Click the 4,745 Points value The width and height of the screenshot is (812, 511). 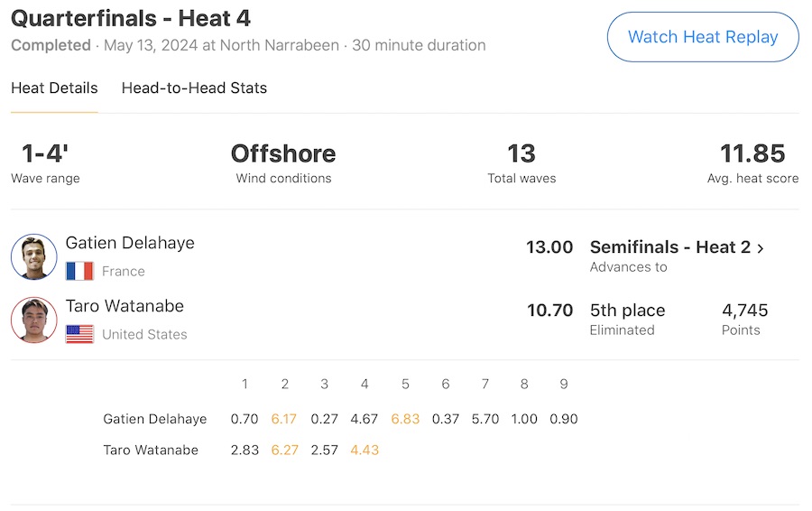[x=744, y=311]
